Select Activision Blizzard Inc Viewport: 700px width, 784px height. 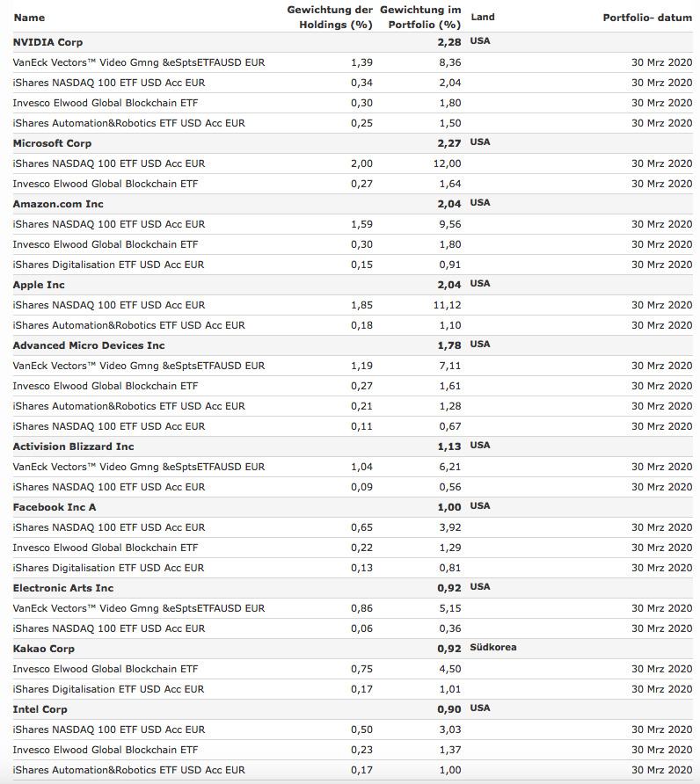(x=73, y=446)
